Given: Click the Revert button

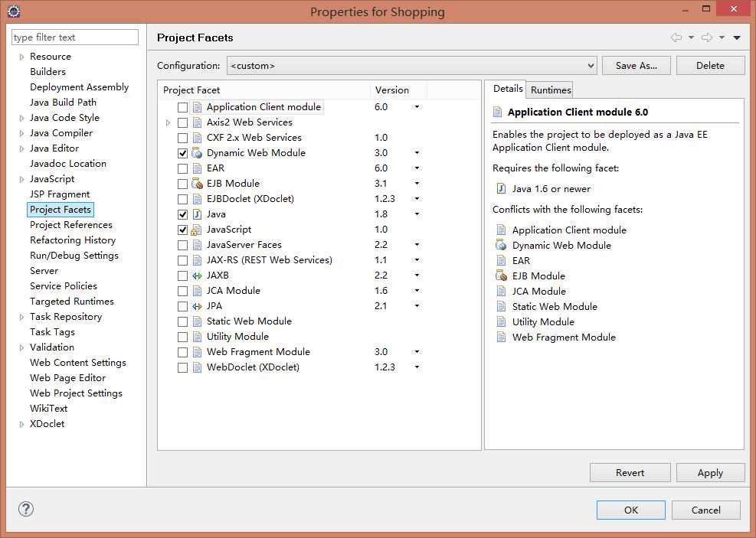Looking at the screenshot, I should pos(630,473).
